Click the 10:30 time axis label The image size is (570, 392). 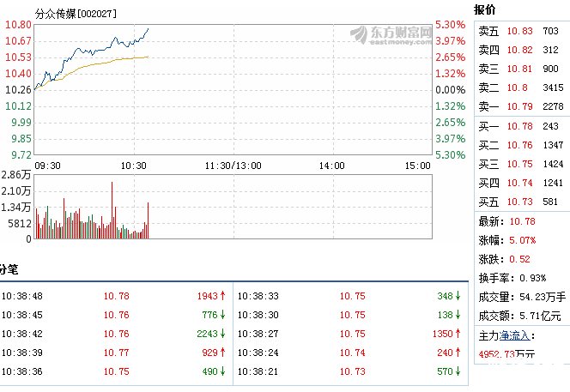(133, 166)
